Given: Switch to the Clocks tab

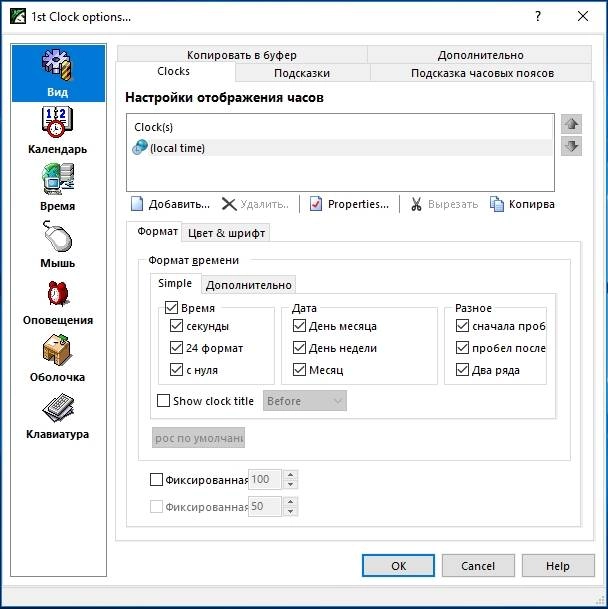Looking at the screenshot, I should [174, 71].
